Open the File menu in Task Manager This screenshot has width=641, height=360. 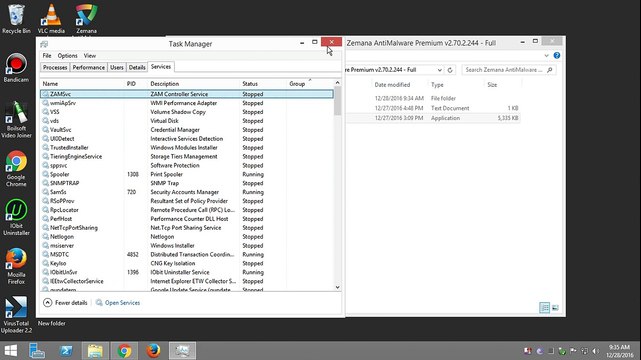point(47,56)
